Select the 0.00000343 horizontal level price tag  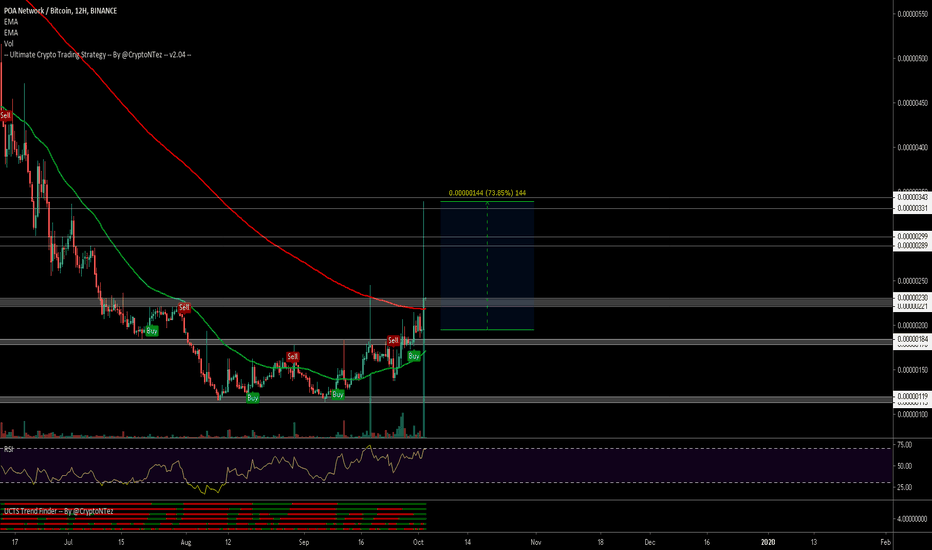point(912,197)
